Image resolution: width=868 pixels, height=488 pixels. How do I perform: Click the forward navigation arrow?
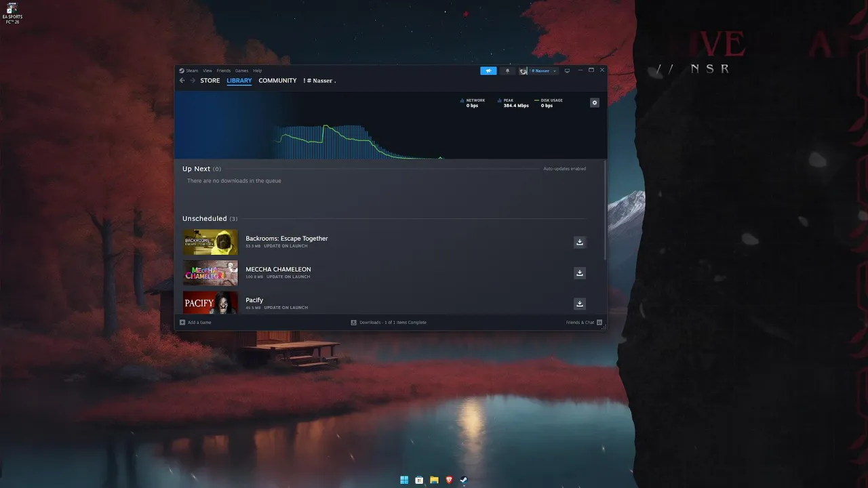(x=193, y=81)
